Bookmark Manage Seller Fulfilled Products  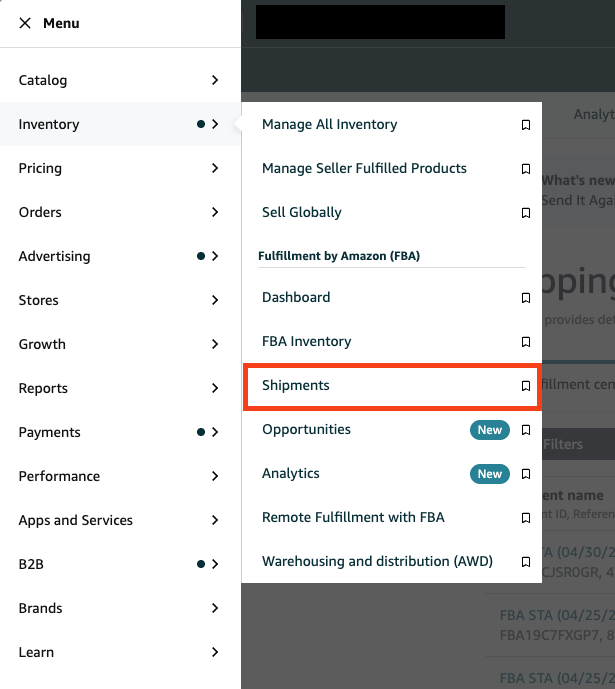click(x=525, y=169)
